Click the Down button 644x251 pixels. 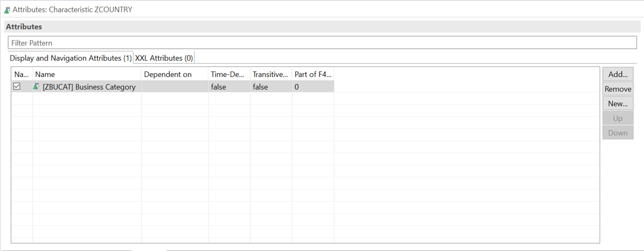click(x=618, y=133)
